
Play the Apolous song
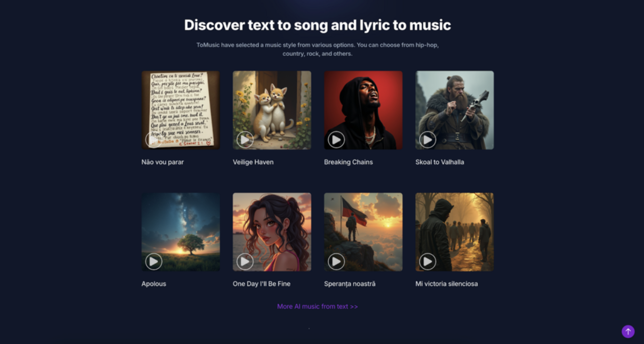click(154, 261)
